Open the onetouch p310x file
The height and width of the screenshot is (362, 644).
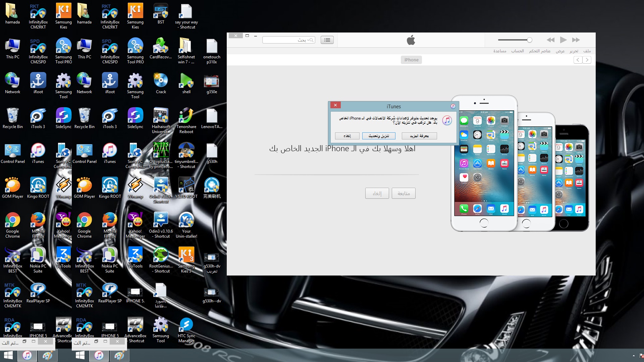(x=212, y=51)
